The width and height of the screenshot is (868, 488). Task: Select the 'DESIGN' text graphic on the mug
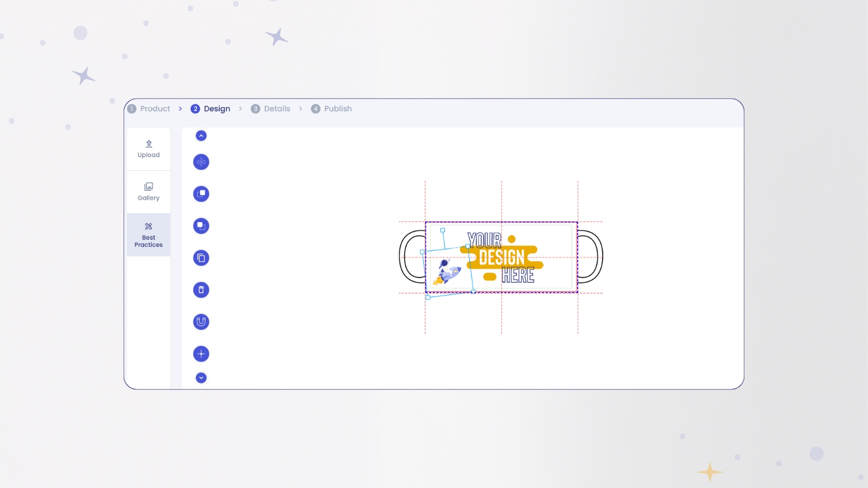click(502, 258)
